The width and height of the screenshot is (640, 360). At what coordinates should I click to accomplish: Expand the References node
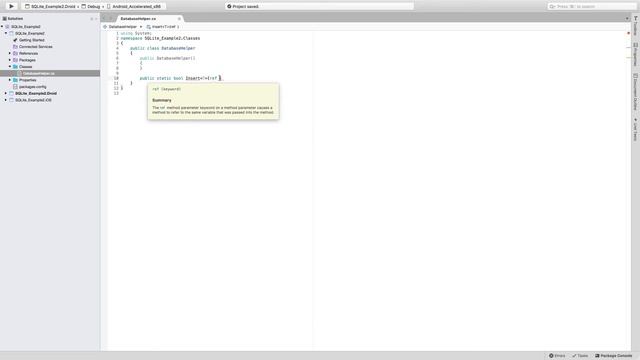click(10, 53)
